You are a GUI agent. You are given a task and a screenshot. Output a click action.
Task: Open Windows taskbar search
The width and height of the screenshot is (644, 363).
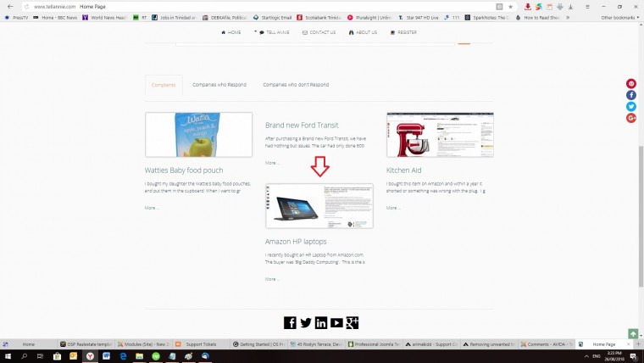coord(24,356)
